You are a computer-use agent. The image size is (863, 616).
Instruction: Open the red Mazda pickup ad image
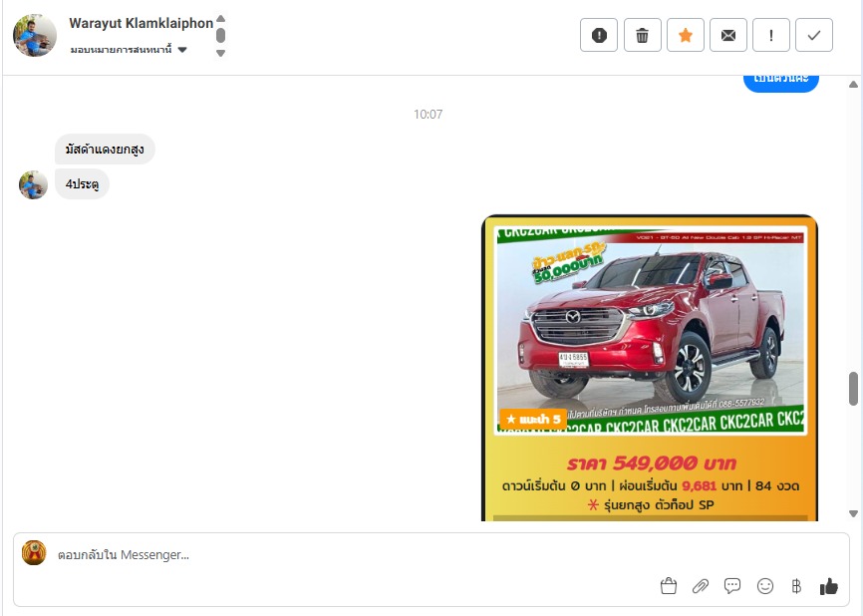click(650, 368)
